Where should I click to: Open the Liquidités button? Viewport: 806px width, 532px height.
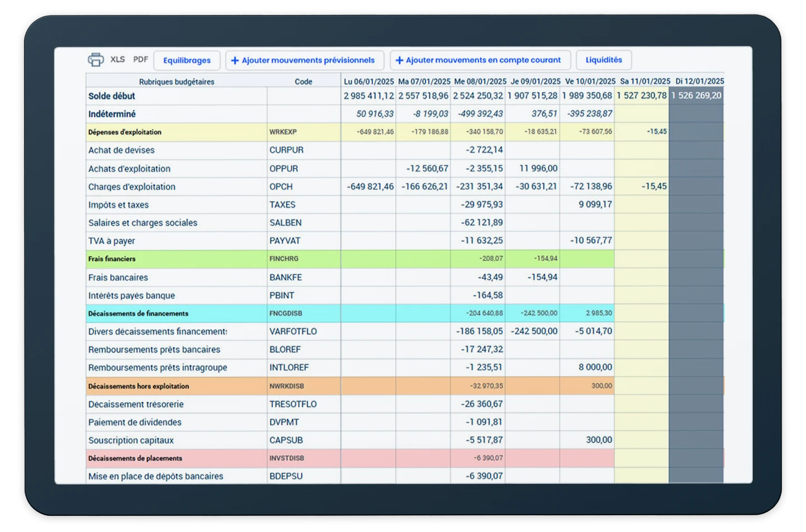coord(603,60)
